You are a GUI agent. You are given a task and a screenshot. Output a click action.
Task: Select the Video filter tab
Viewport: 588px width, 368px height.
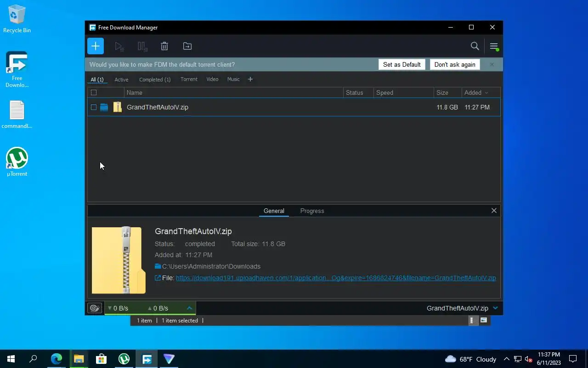[x=212, y=79]
